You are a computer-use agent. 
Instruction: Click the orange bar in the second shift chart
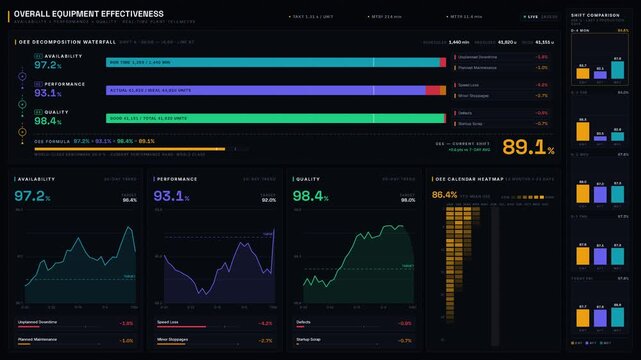point(583,132)
